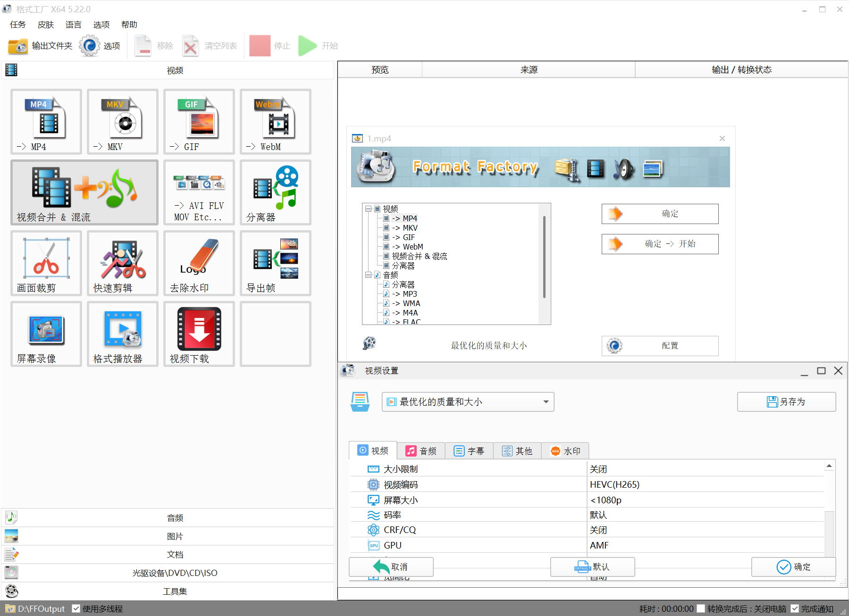
Task: Open the 视频下载 downloader
Action: coord(199,334)
